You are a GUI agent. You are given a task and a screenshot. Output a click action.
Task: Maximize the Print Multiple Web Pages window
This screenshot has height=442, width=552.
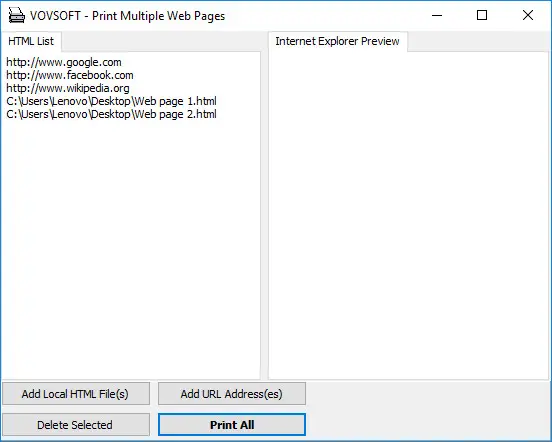coord(482,15)
